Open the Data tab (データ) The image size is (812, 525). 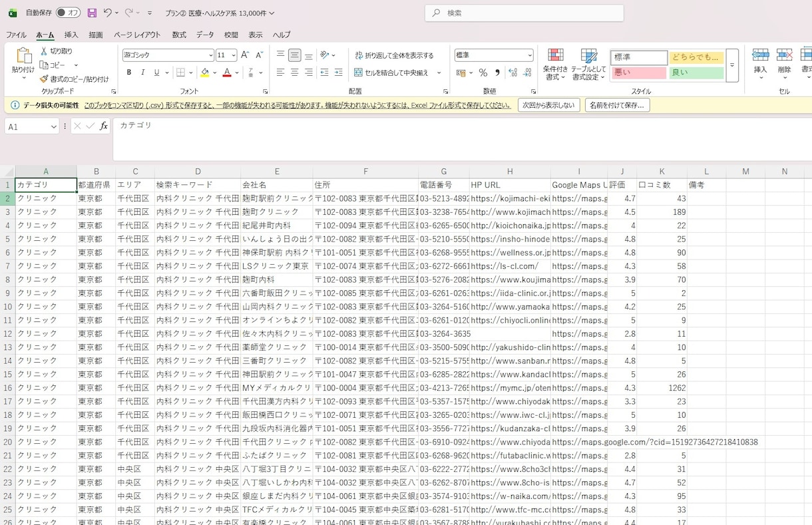point(205,35)
